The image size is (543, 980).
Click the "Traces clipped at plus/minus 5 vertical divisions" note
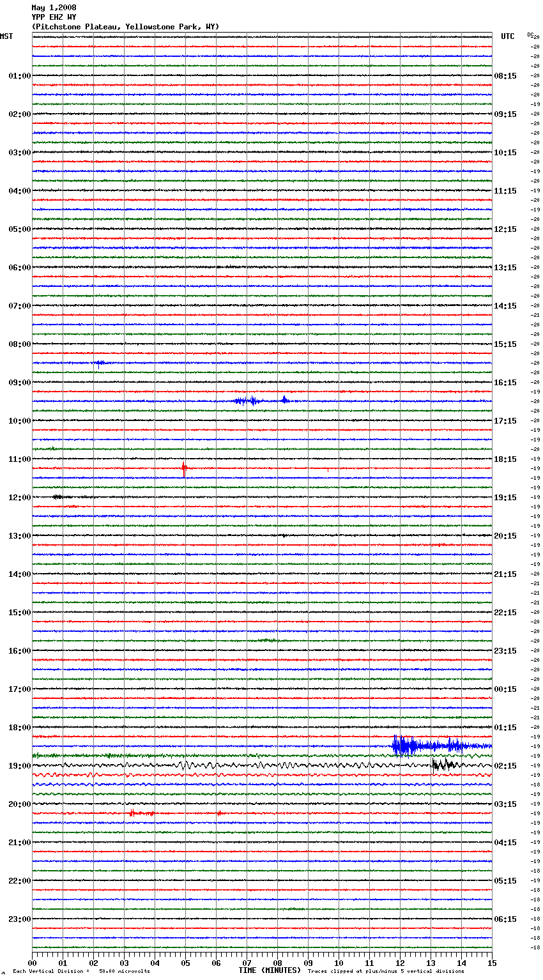(x=386, y=971)
